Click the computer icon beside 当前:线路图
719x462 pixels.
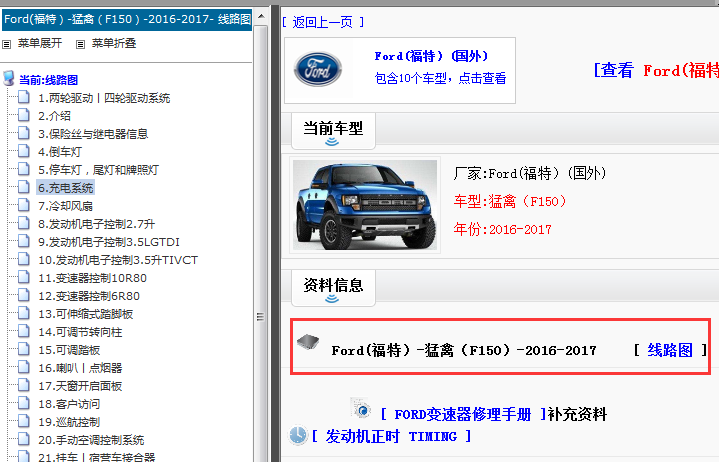(x=9, y=78)
